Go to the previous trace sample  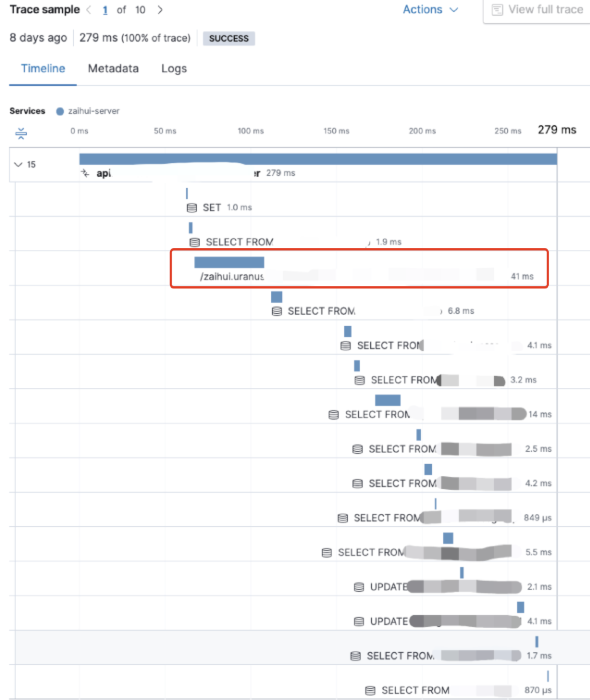(x=89, y=10)
